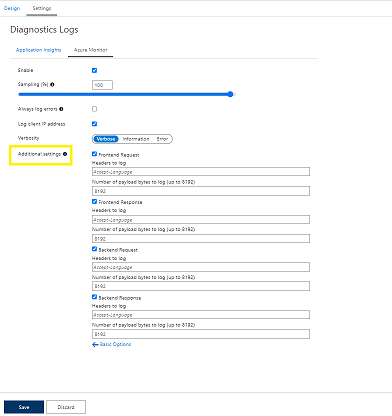Image resolution: width=392 pixels, height=416 pixels.
Task: Select Verbose verbosity level
Action: point(106,139)
